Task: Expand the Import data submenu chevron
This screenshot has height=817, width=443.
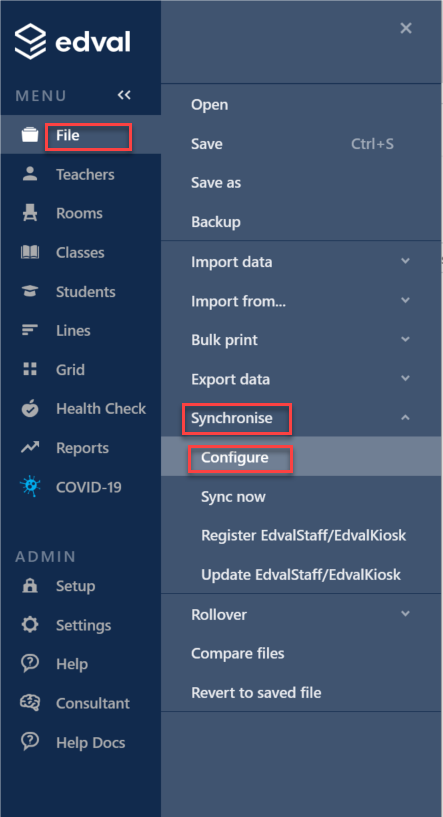Action: 405,261
